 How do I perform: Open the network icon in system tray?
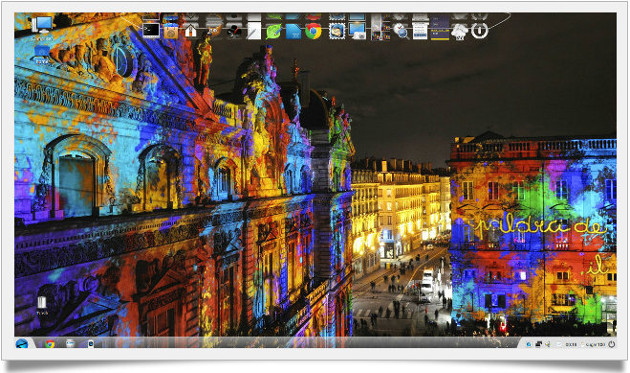click(538, 344)
